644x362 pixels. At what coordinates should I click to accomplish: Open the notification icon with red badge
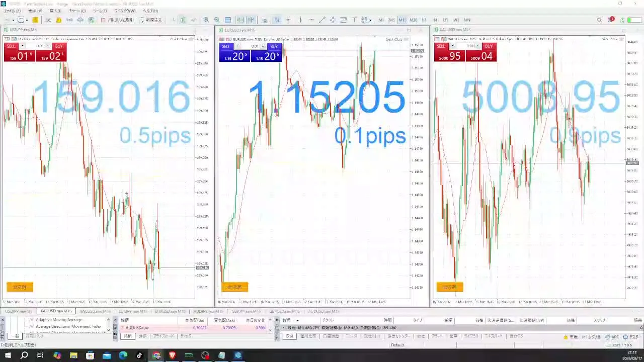(611, 20)
